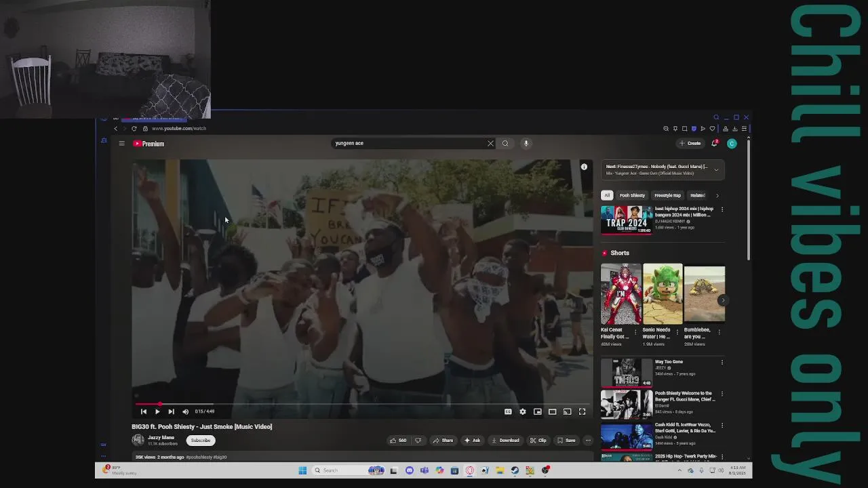Open the Bumblebee, are you short
The width and height of the screenshot is (868, 488).
(x=705, y=293)
